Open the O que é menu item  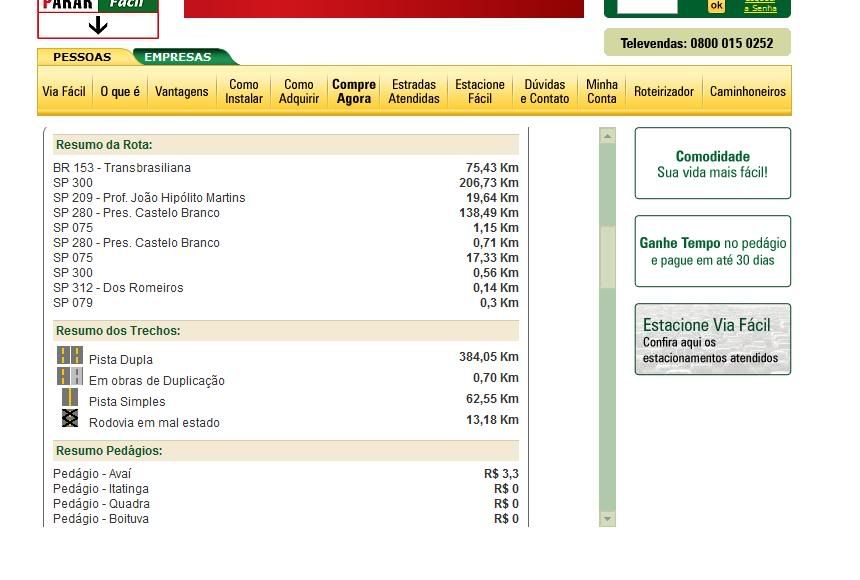120,91
